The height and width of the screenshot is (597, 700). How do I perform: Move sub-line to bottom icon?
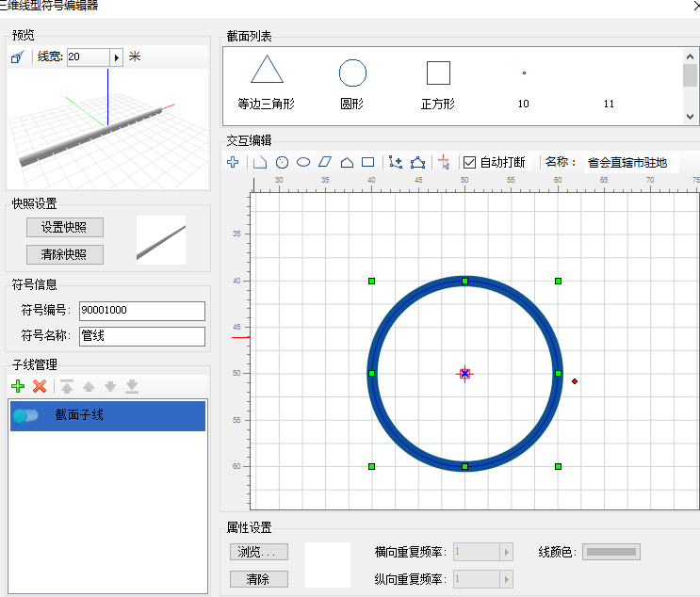click(132, 386)
